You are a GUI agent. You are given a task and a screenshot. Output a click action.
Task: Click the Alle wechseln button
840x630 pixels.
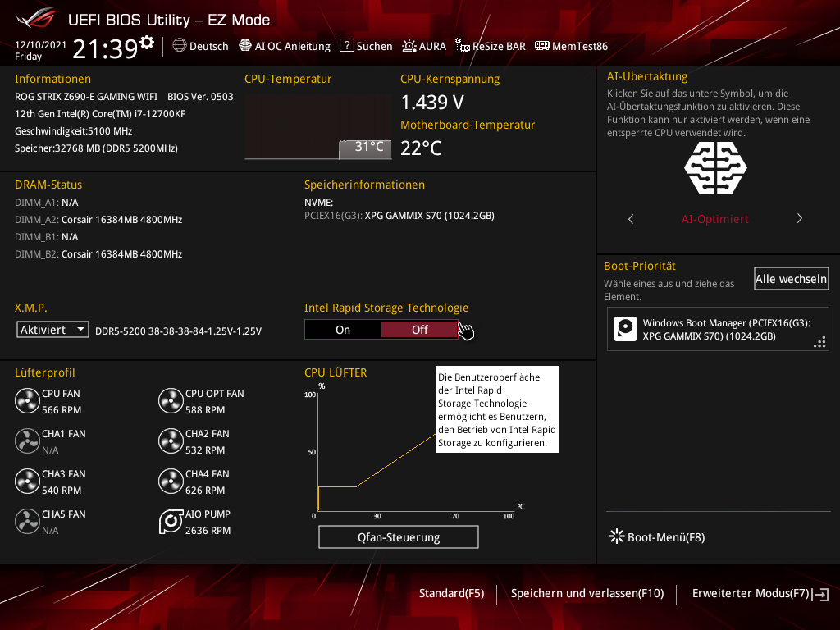[791, 278]
